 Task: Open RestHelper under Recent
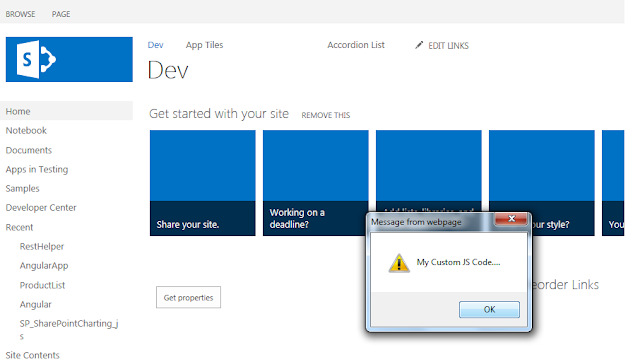pyautogui.click(x=42, y=246)
